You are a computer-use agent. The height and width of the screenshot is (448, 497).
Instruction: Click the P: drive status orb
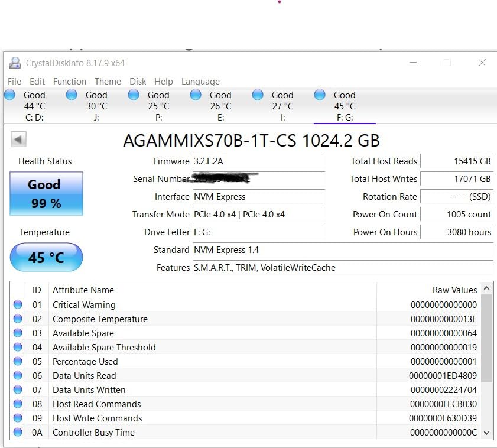pos(134,95)
